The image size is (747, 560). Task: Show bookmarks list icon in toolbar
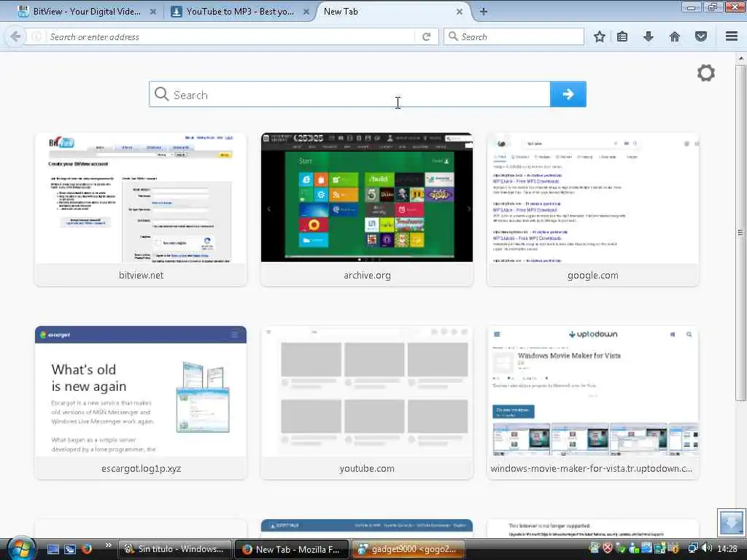click(622, 36)
